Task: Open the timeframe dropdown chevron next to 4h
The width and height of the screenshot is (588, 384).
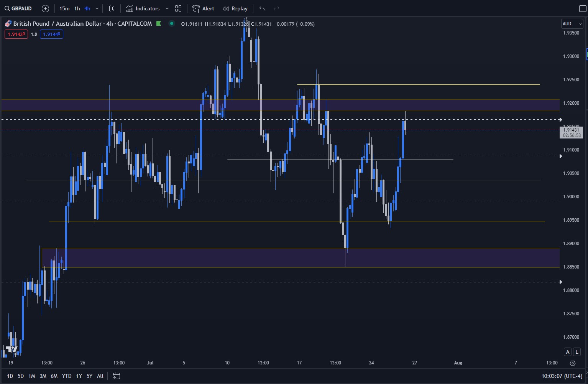Action: (x=97, y=8)
